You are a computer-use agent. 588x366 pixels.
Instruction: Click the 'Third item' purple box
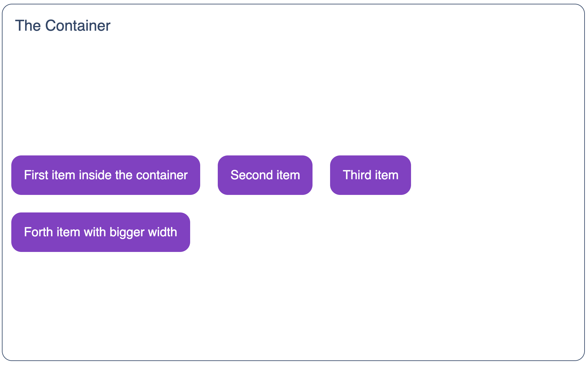click(371, 175)
